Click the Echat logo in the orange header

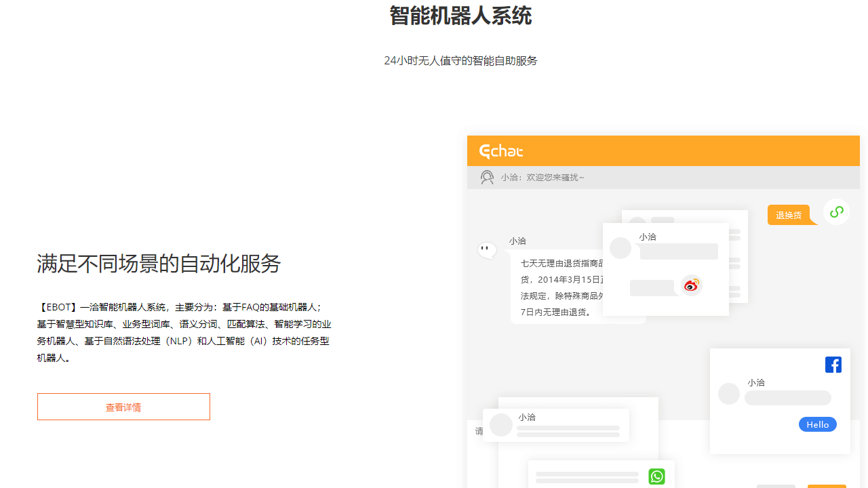[500, 150]
